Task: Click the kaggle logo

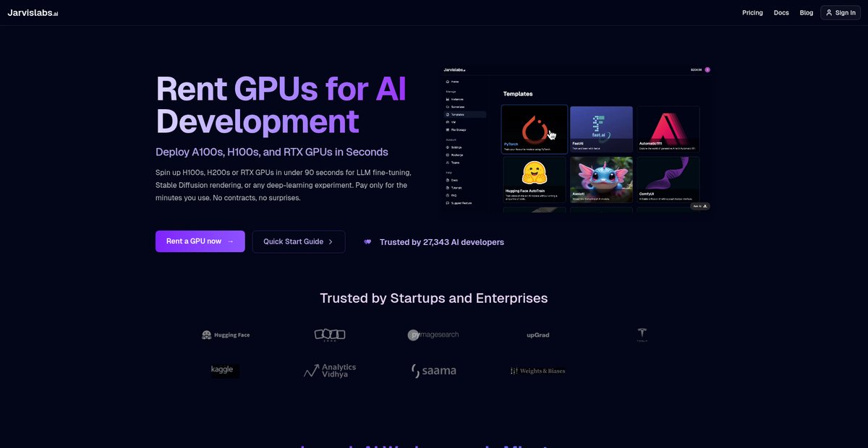Action: click(224, 370)
